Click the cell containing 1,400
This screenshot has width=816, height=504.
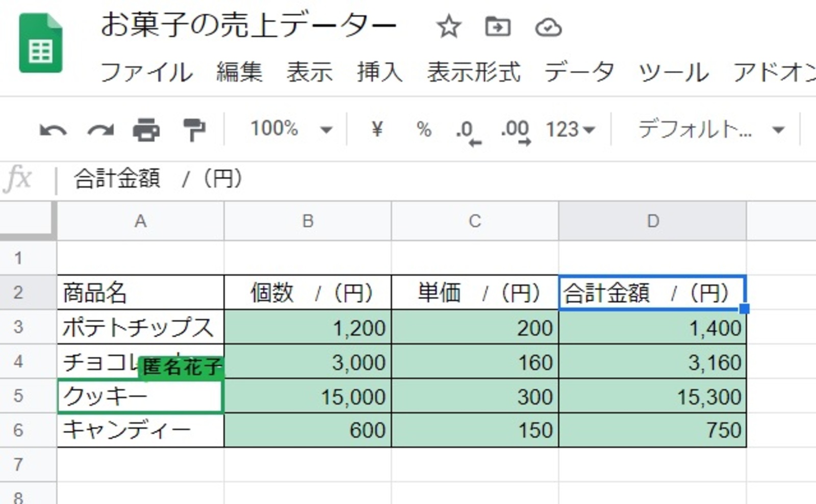click(652, 327)
